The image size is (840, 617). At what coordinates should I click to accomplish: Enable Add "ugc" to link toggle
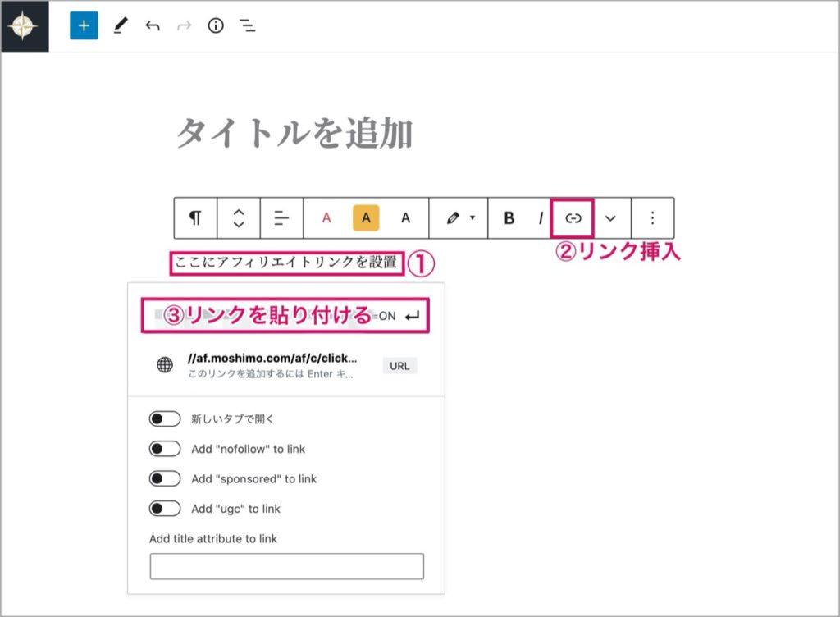(x=165, y=508)
